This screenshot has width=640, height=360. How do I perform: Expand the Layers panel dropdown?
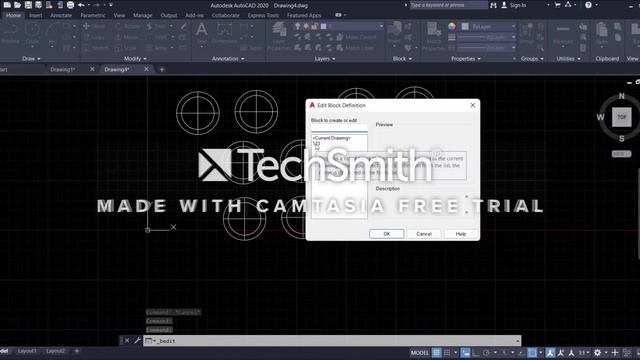click(324, 59)
